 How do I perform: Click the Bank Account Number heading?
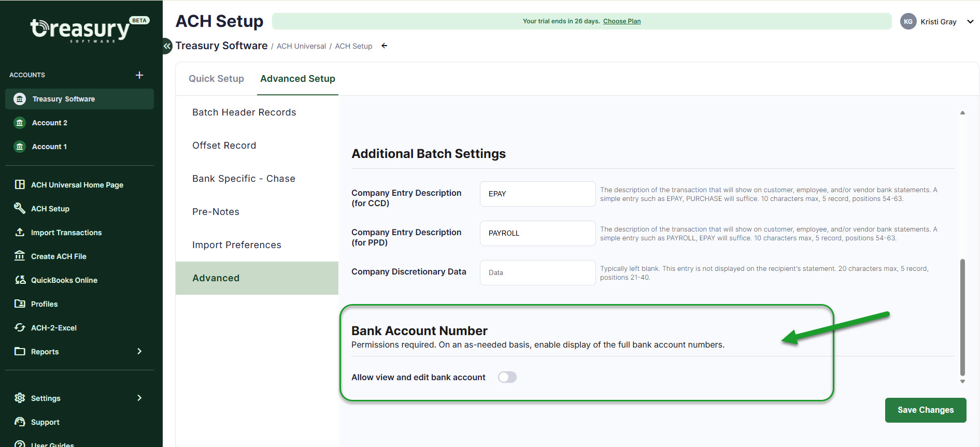point(419,330)
